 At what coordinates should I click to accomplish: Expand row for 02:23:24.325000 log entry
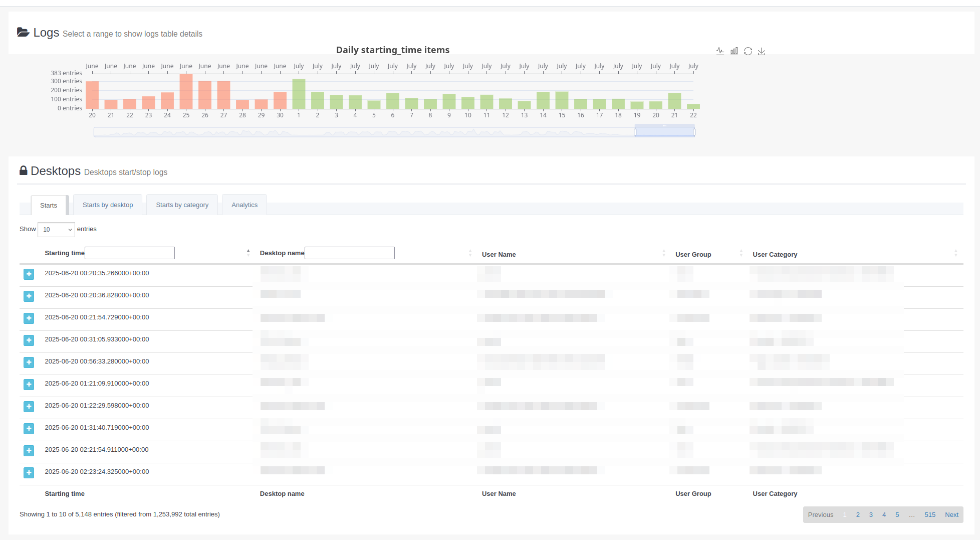29,473
